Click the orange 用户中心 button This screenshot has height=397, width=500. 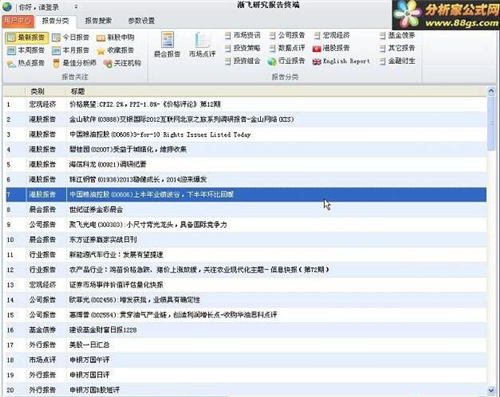point(18,21)
